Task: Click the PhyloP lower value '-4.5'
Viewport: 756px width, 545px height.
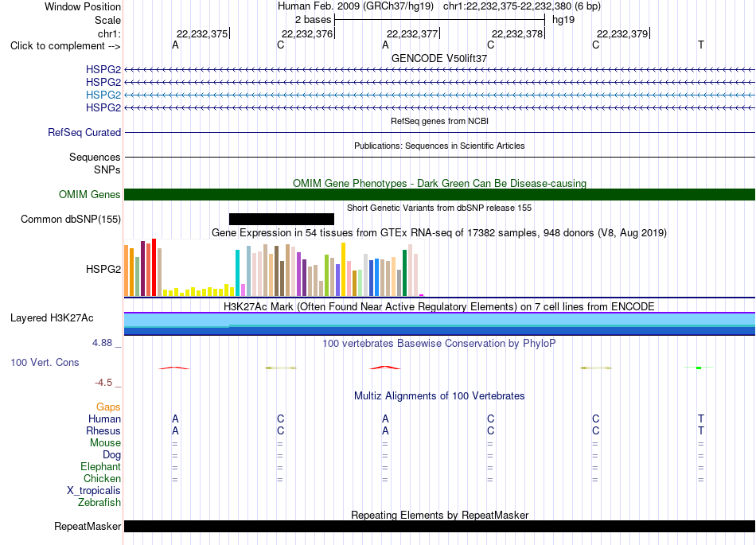Action: pos(103,383)
